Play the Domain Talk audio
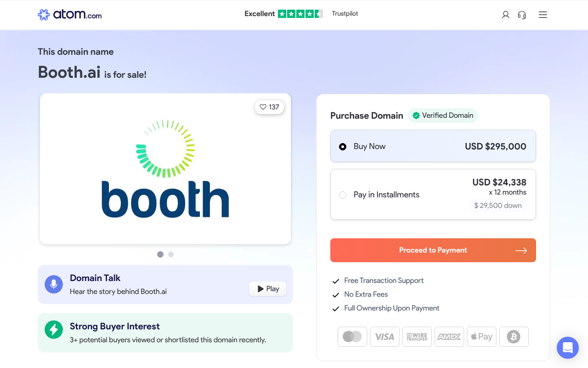Image resolution: width=588 pixels, height=368 pixels. [x=268, y=289]
